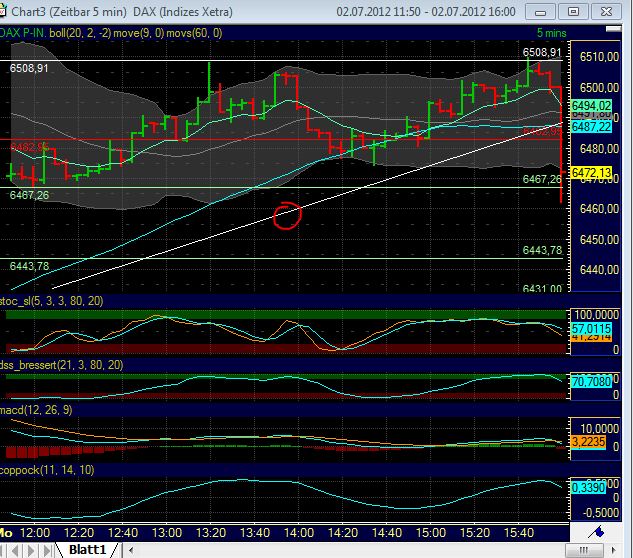The image size is (633, 558).
Task: Click the 'DAX P-IN.' instrument label
Action: click(23, 33)
